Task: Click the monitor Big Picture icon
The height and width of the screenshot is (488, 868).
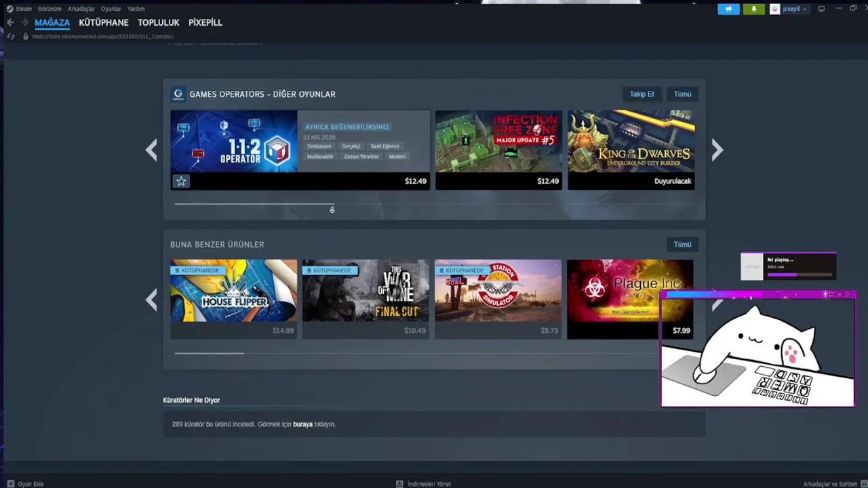Action: 821,9
